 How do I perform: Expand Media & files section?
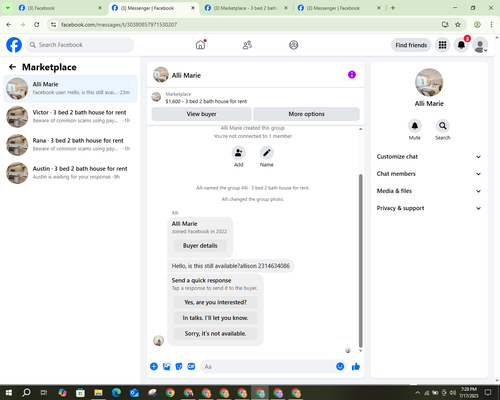(x=429, y=191)
